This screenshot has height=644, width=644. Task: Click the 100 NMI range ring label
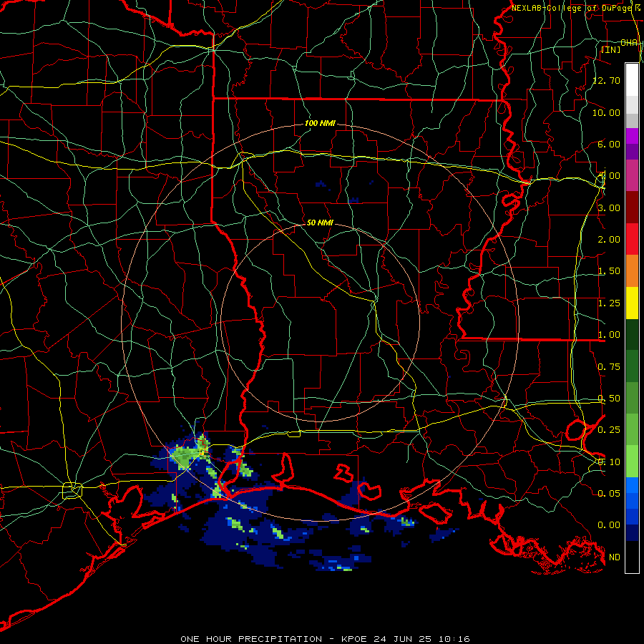pyautogui.click(x=320, y=123)
